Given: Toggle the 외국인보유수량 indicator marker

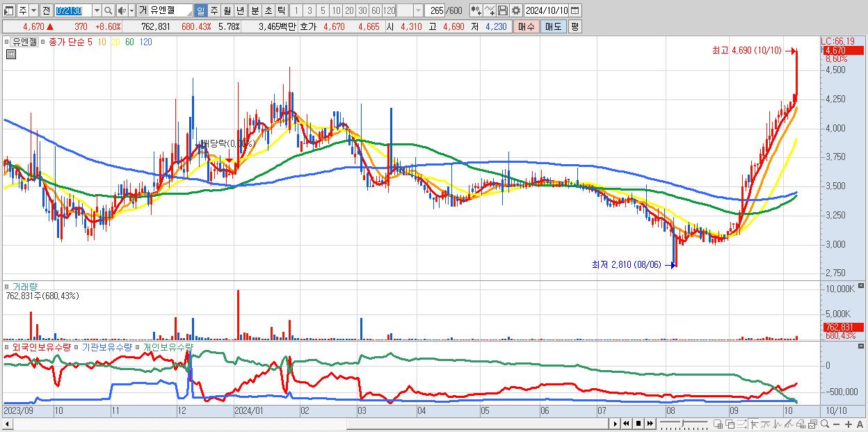Looking at the screenshot, I should click(6, 346).
